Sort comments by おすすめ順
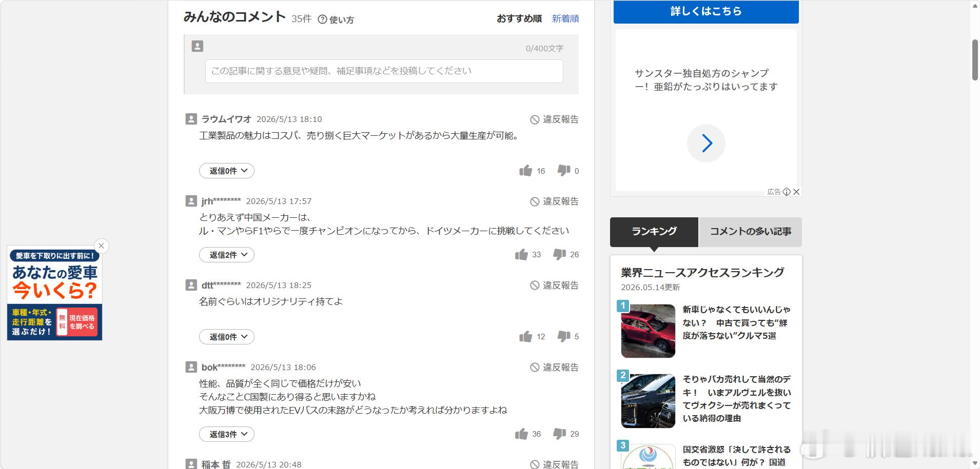The image size is (980, 469). 519,18
